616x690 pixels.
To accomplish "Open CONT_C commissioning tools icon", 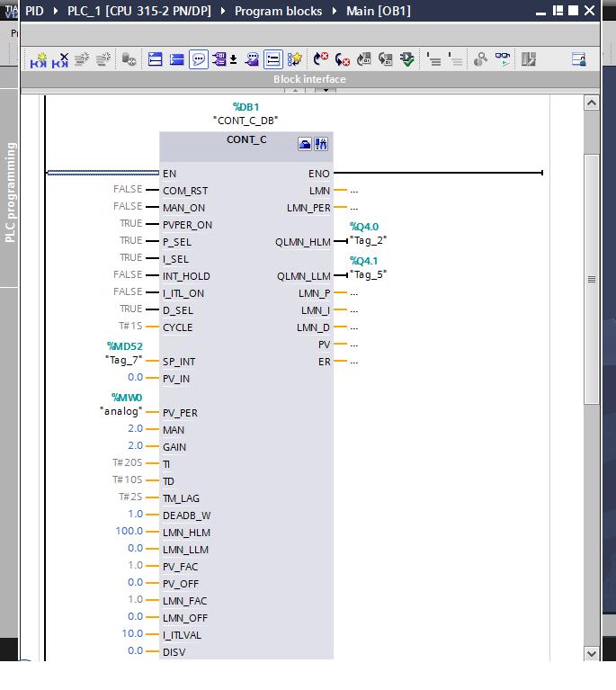I will [x=321, y=144].
